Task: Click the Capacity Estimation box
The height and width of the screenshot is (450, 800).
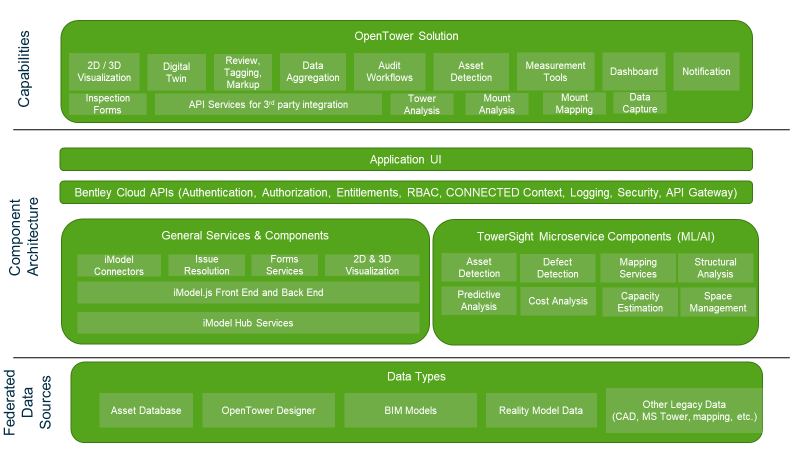Action: tap(640, 302)
